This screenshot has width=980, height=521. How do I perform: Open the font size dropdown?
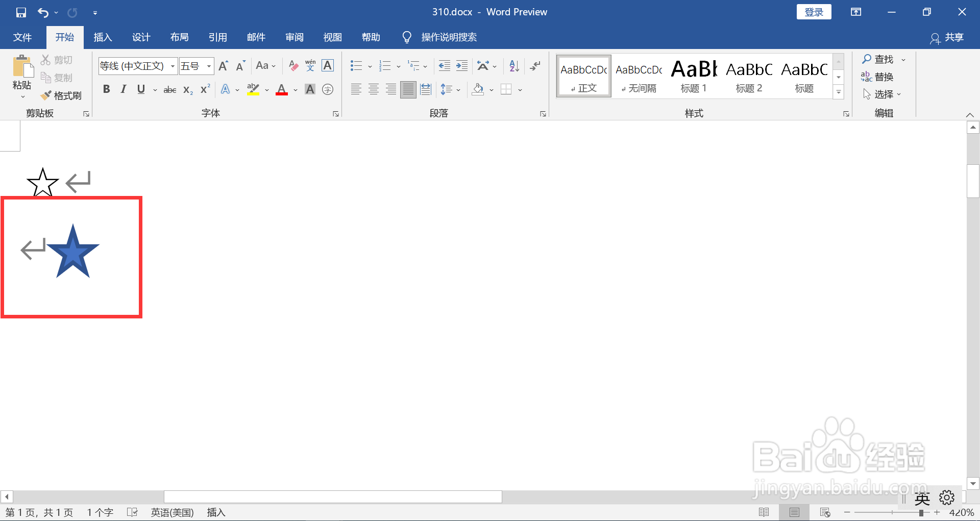click(x=209, y=66)
